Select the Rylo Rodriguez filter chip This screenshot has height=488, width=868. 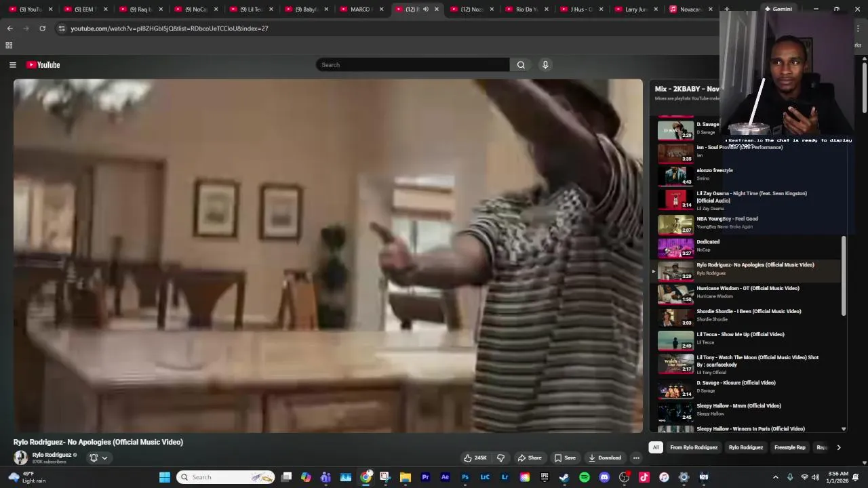[x=746, y=447]
